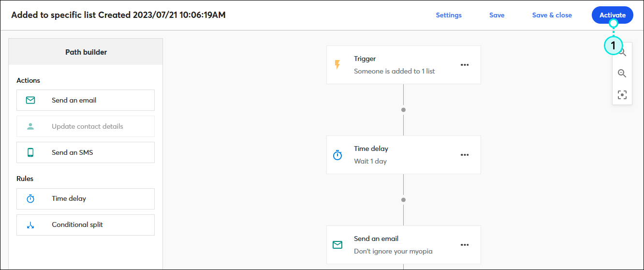The height and width of the screenshot is (270, 644).
Task: Click the Path builder heading
Action: click(x=86, y=52)
